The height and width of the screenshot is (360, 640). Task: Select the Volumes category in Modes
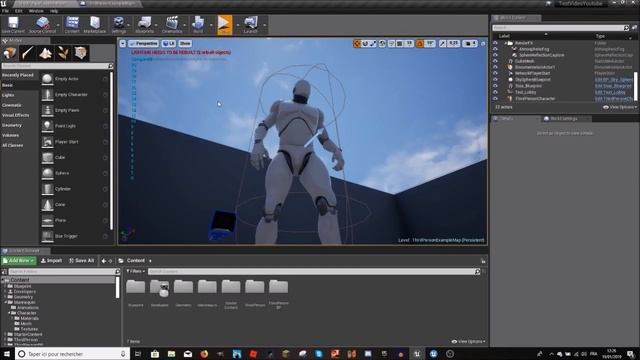(x=11, y=136)
